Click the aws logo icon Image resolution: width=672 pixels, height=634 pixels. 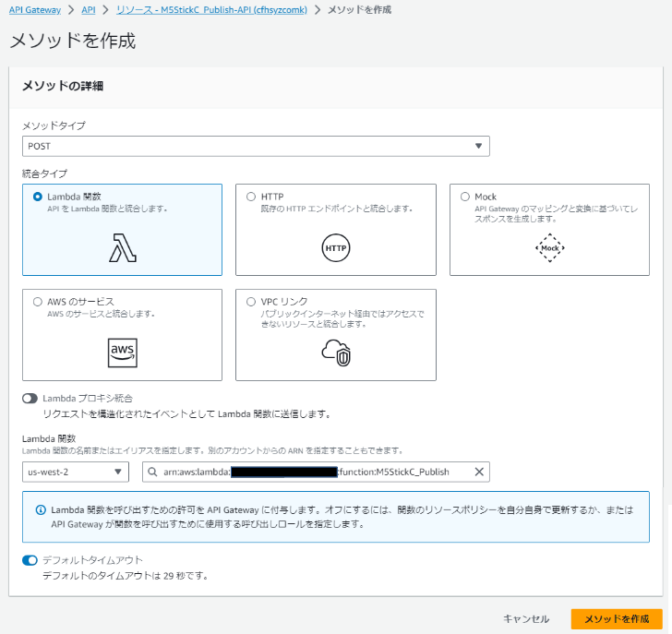(x=123, y=353)
